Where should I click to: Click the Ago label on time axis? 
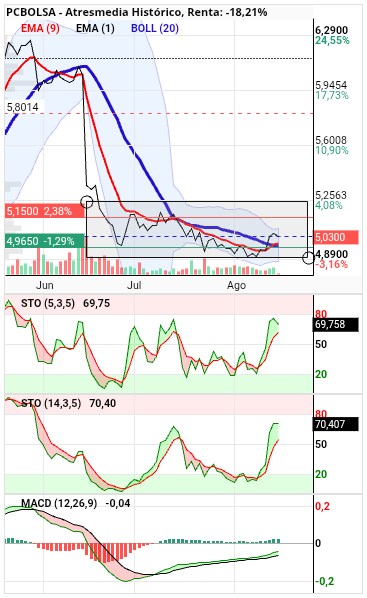[236, 285]
